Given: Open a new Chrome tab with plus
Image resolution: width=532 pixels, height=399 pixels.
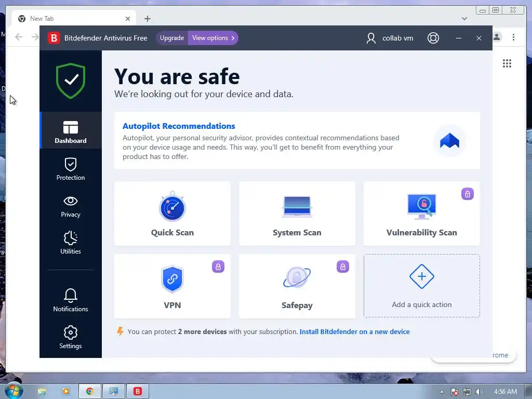Looking at the screenshot, I should tap(147, 19).
